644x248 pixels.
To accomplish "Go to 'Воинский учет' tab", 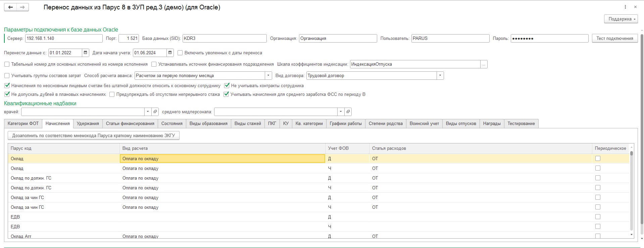I will tap(424, 124).
